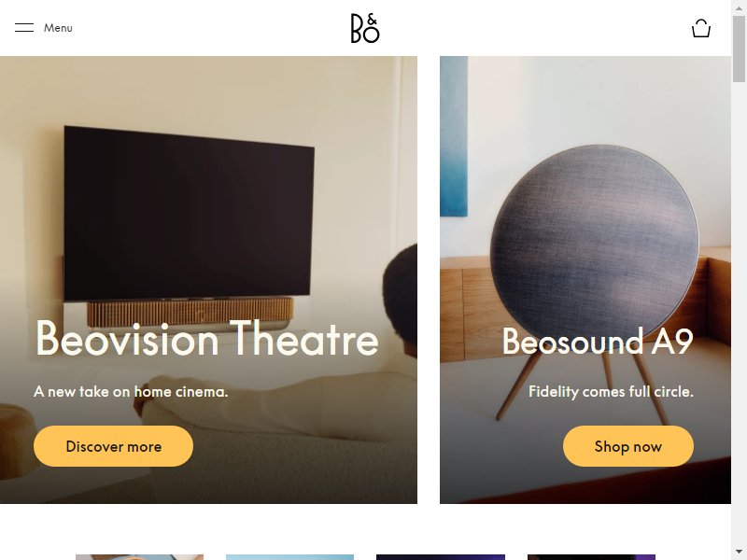Click 'A new take on home cinema' text
This screenshot has width=747, height=560.
(x=131, y=391)
